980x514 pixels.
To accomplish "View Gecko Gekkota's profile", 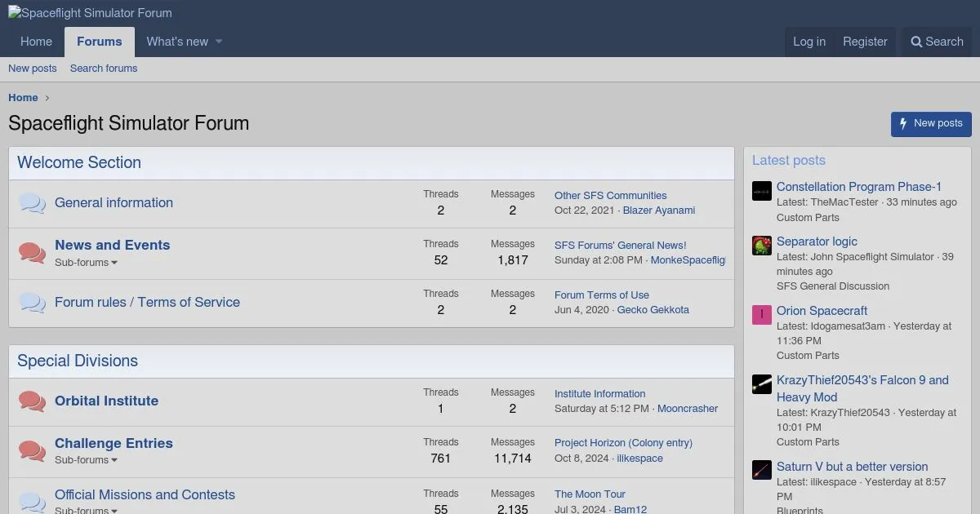I will tap(653, 310).
